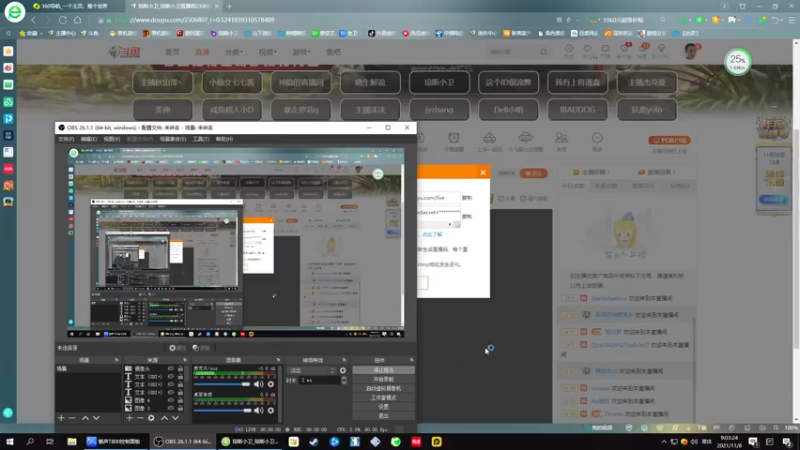Open OBS 设置 button in controls
800x450 pixels.
click(x=384, y=407)
